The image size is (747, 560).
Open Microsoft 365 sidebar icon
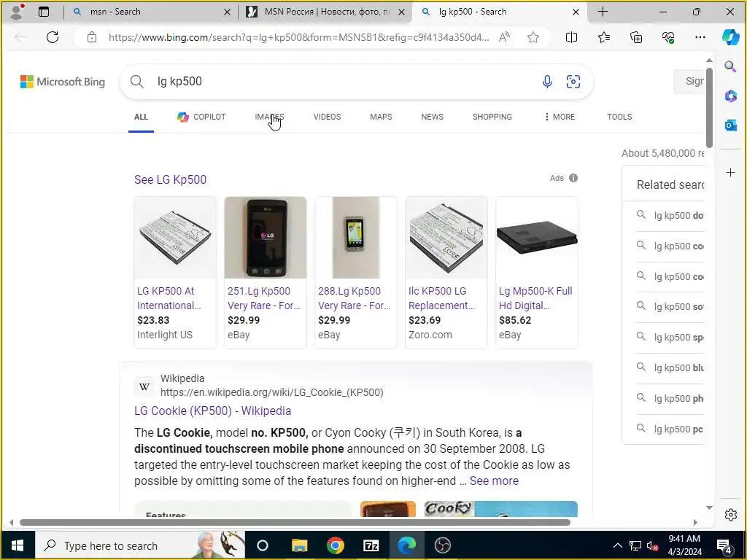click(x=730, y=96)
